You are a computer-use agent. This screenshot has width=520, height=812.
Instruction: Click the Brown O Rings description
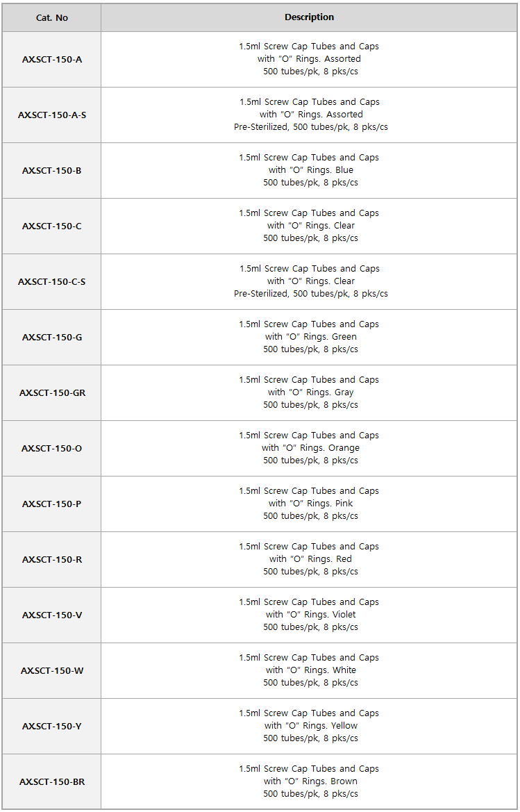(x=310, y=781)
